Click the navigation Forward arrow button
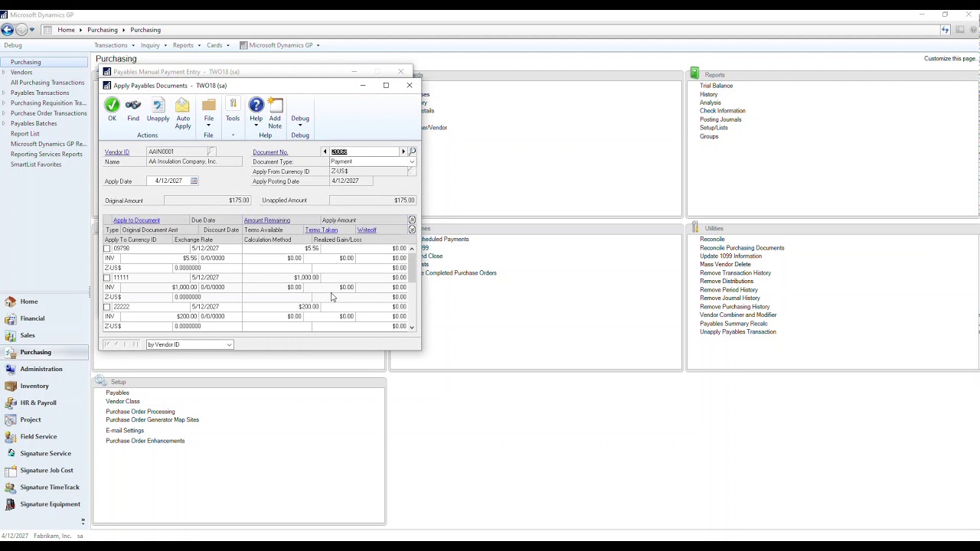980x551 pixels. pos(21,30)
